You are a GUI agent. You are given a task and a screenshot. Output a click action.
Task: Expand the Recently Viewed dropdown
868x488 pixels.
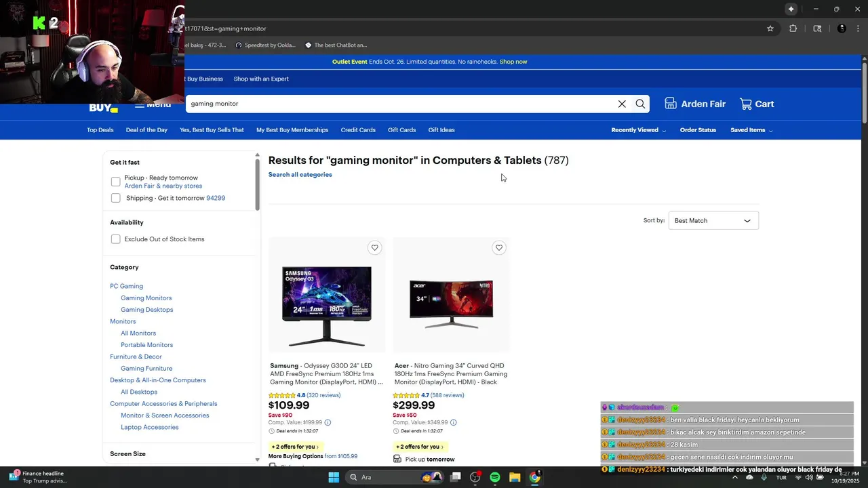638,130
